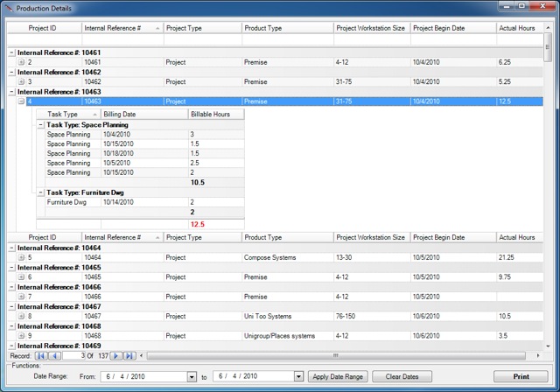Sort by Project Begin Date column
The width and height of the screenshot is (560, 392).
tap(451, 28)
